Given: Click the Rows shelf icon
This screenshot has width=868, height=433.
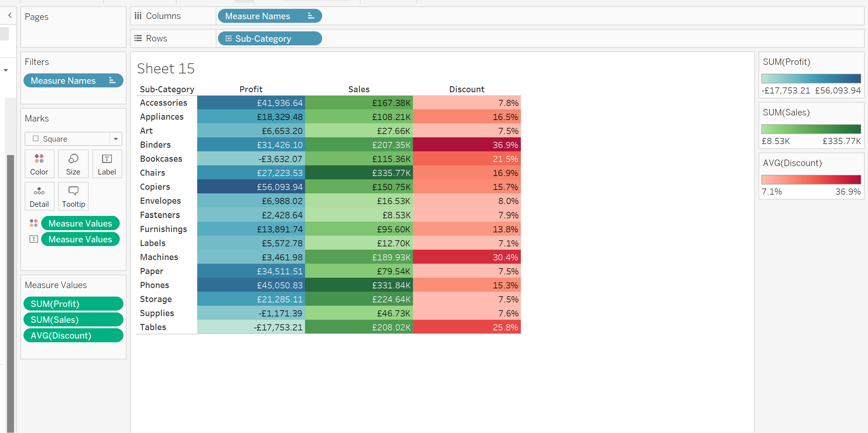Looking at the screenshot, I should [x=138, y=38].
